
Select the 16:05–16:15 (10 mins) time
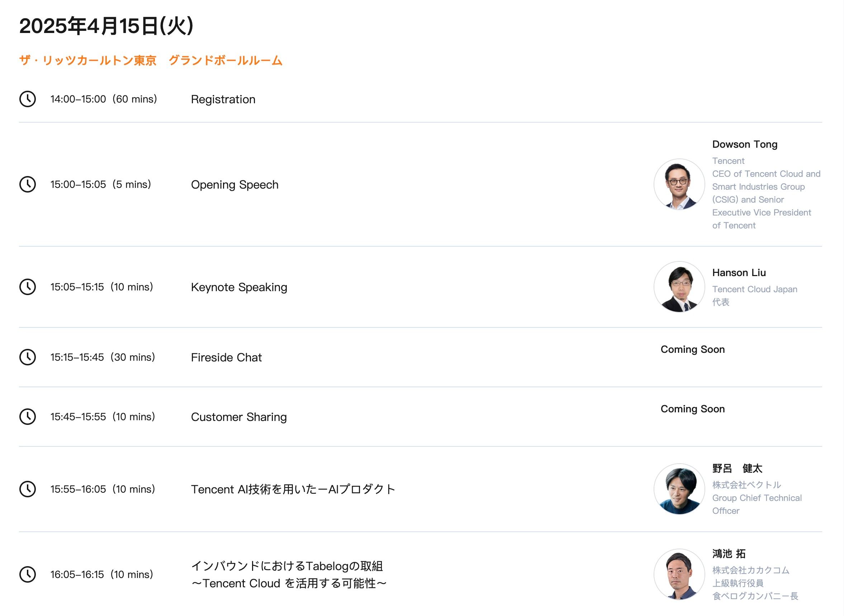(102, 574)
